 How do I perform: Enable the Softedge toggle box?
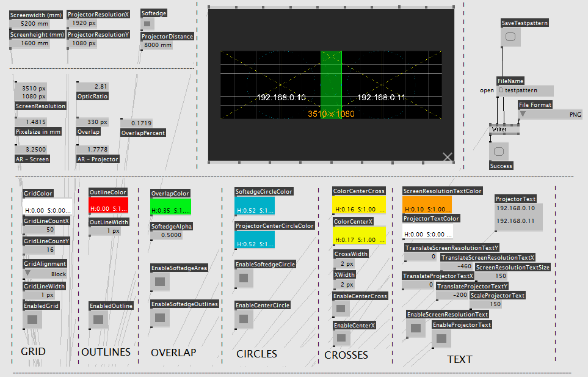click(148, 24)
